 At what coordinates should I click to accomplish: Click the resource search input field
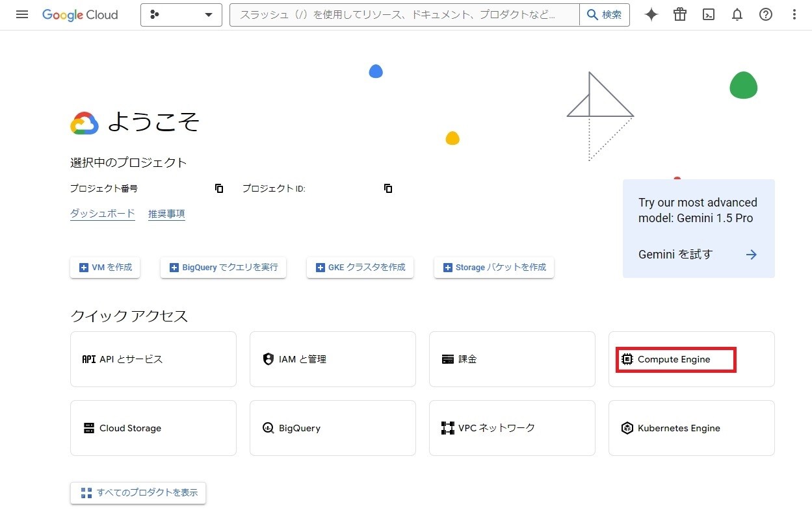[404, 15]
